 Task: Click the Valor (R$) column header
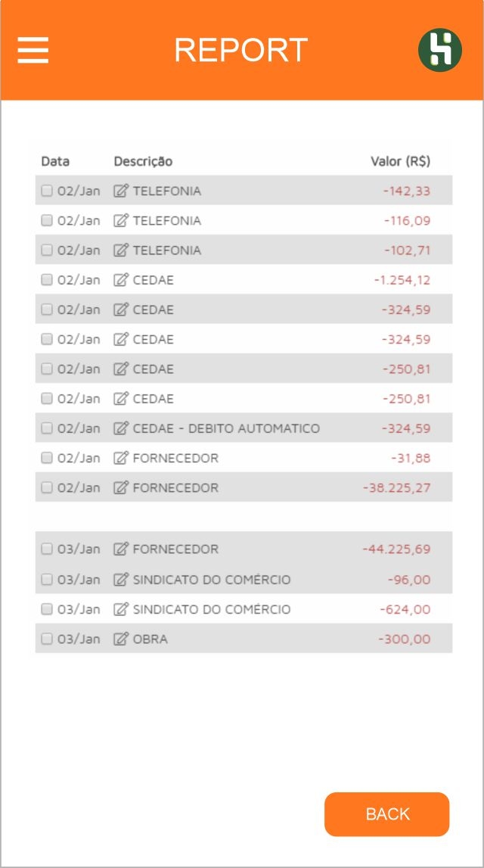coord(400,161)
